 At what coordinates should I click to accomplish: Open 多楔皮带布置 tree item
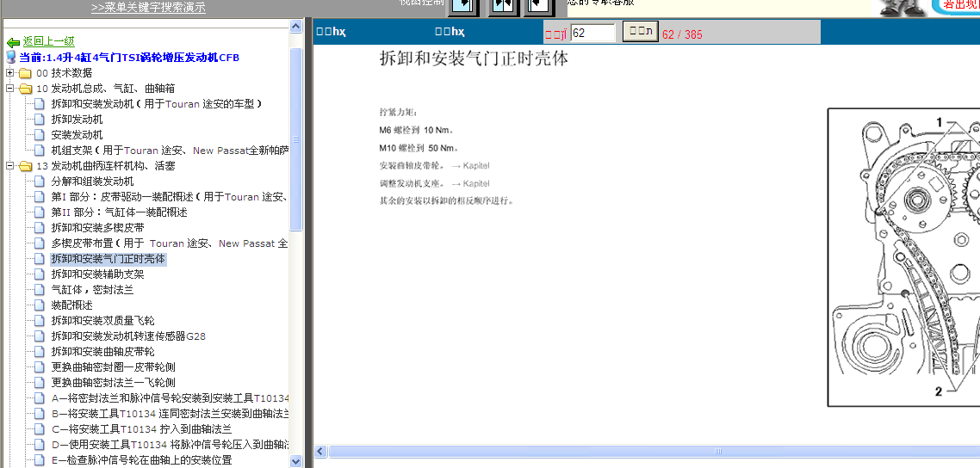click(x=170, y=243)
